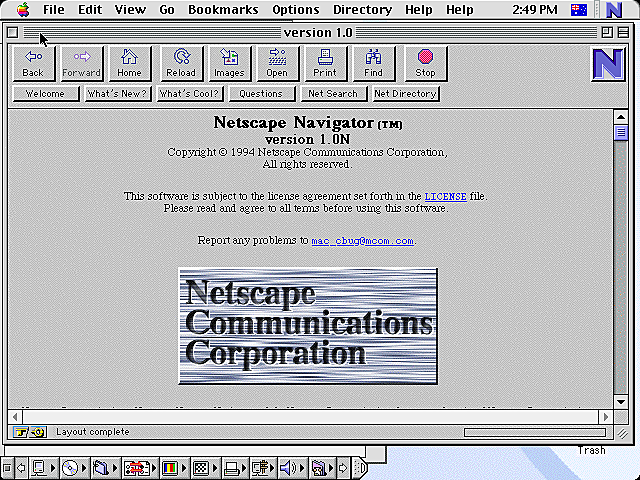Open the LICENSE file link
This screenshot has height=480, width=640.
(x=445, y=197)
